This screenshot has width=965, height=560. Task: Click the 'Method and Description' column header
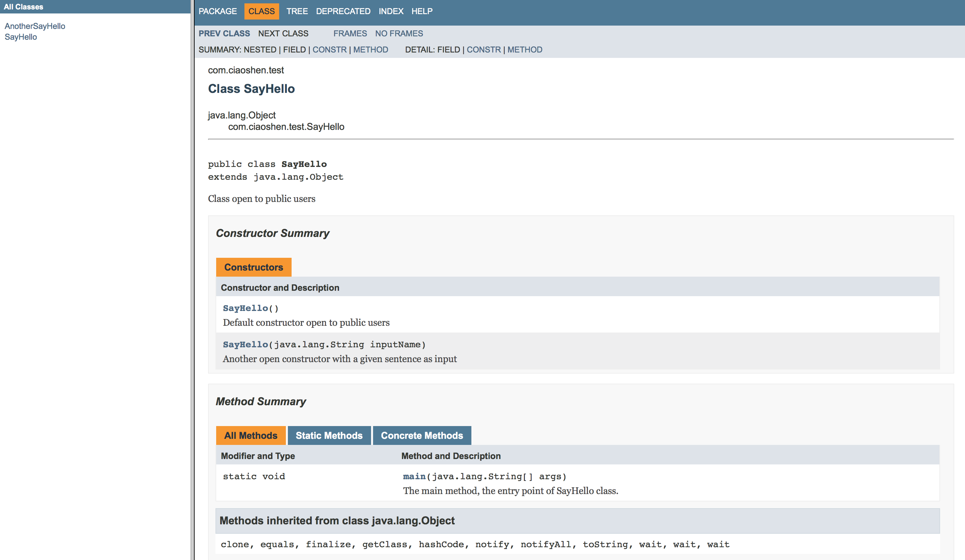(x=451, y=456)
